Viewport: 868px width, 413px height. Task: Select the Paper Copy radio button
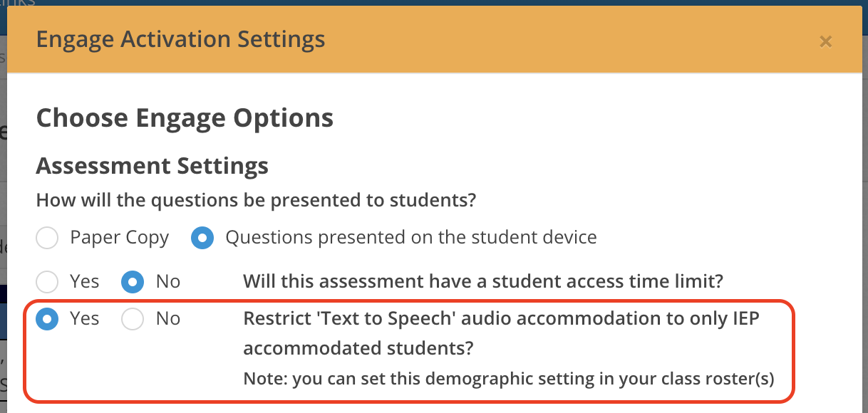pyautogui.click(x=47, y=238)
